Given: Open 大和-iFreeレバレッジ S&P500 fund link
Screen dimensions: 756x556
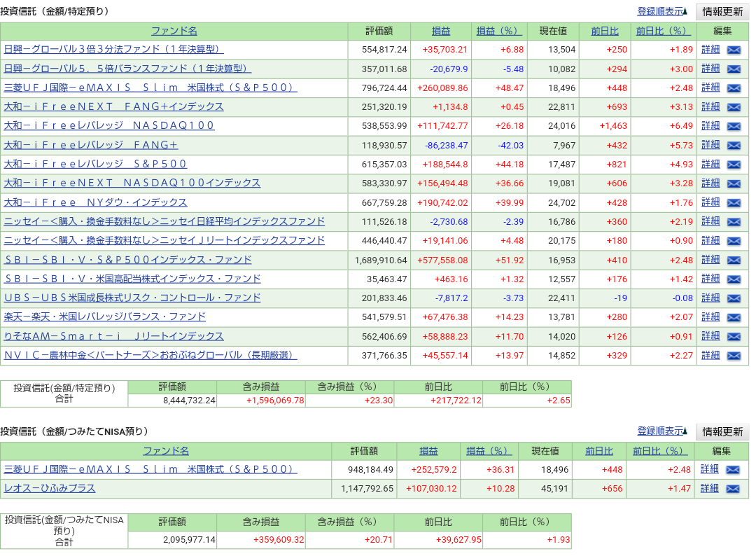Looking at the screenshot, I should click(x=95, y=164).
